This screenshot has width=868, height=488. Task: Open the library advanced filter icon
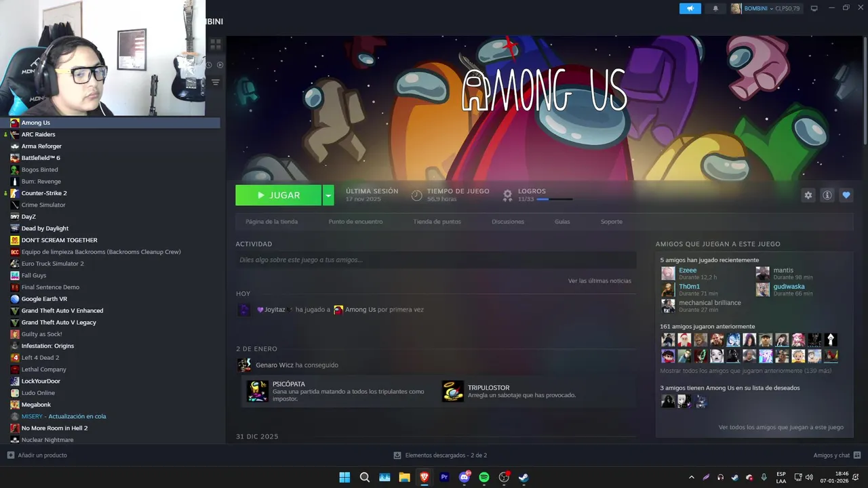coord(216,82)
